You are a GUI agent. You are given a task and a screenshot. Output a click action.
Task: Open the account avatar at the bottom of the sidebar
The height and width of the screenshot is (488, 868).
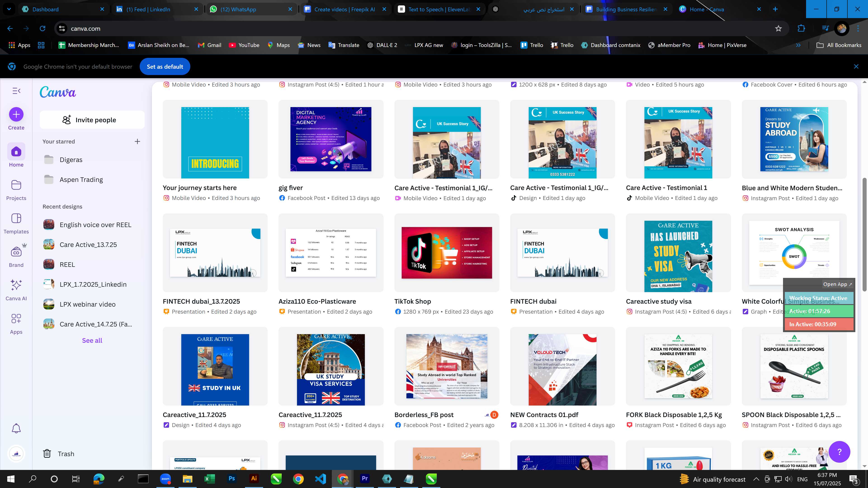16,454
